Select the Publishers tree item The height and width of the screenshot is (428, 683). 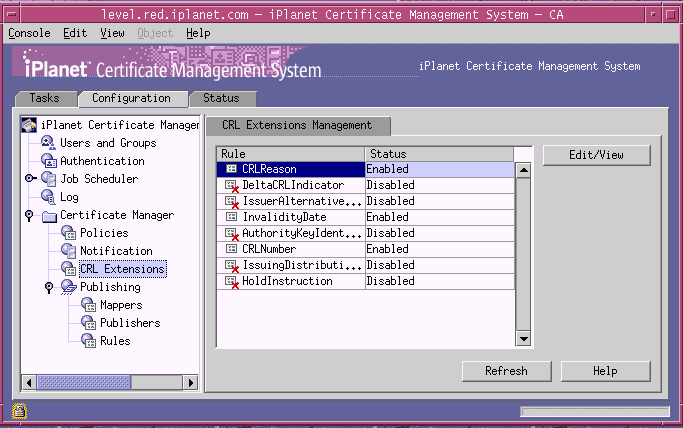tap(130, 323)
